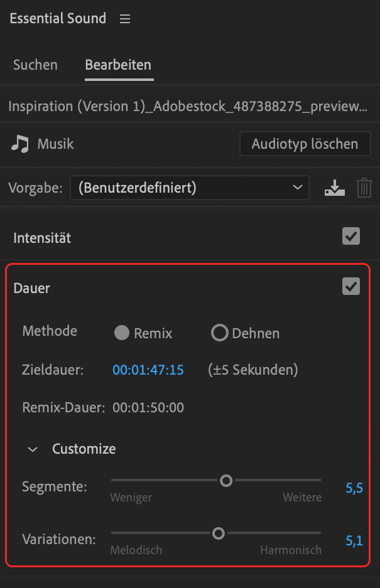Viewport: 380px width, 588px height.
Task: Click the Musik music note icon
Action: pos(19,144)
